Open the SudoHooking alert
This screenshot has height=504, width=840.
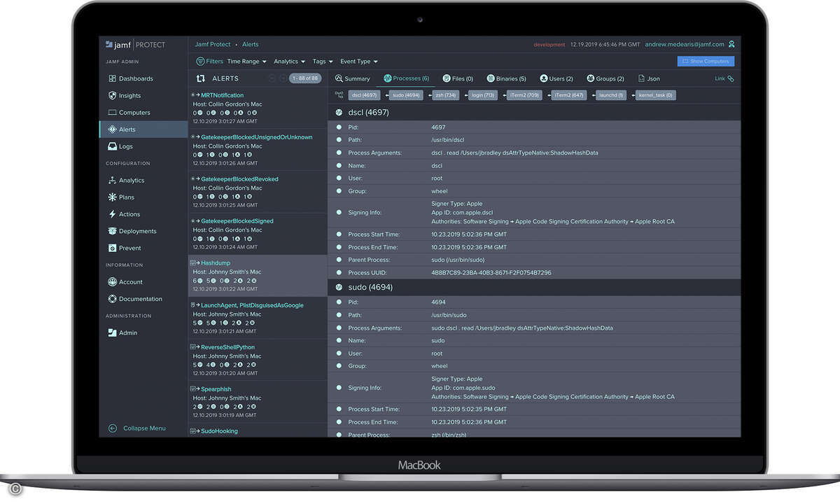coord(219,431)
